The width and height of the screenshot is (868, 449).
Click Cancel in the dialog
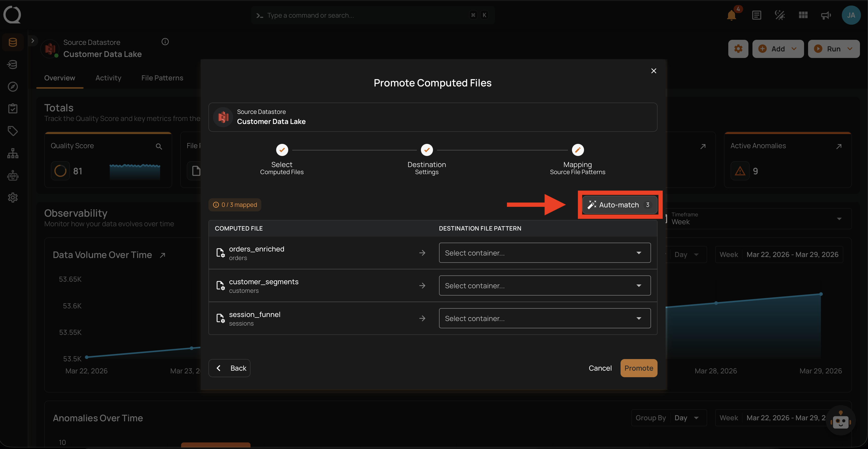click(x=600, y=368)
